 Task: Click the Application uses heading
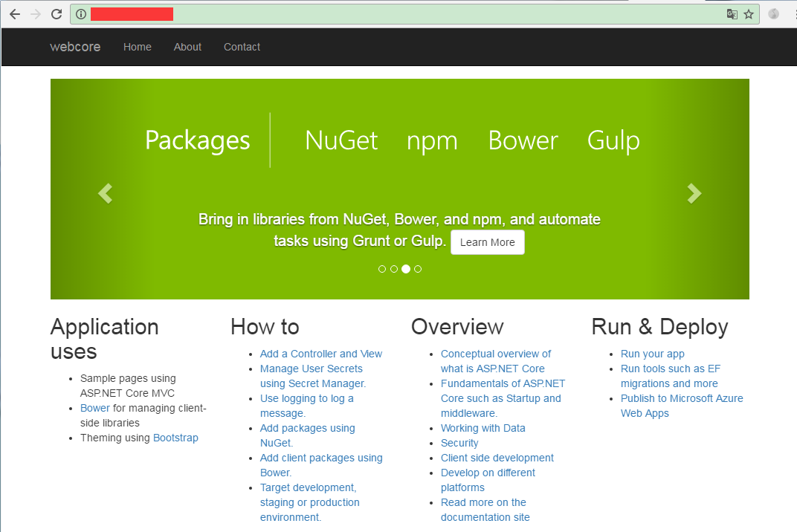[x=105, y=339]
